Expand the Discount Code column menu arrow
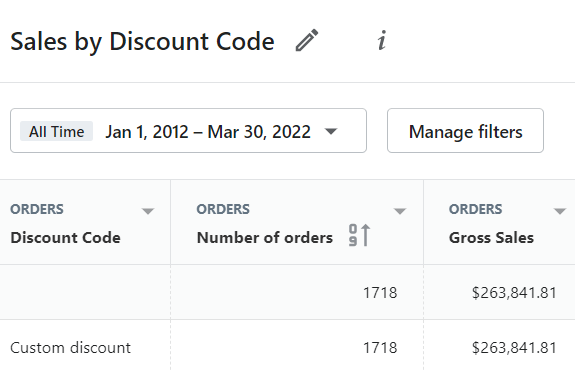Image resolution: width=575 pixels, height=371 pixels. 148,211
